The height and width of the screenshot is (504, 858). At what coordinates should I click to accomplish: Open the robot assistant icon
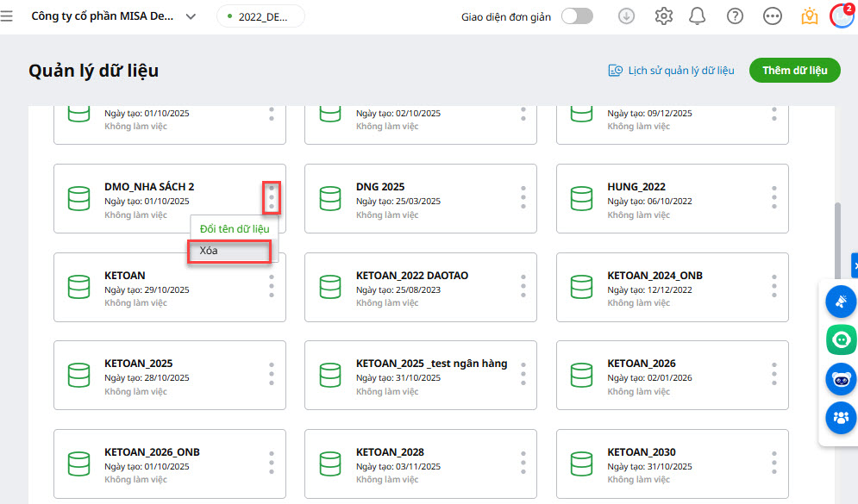coord(840,379)
